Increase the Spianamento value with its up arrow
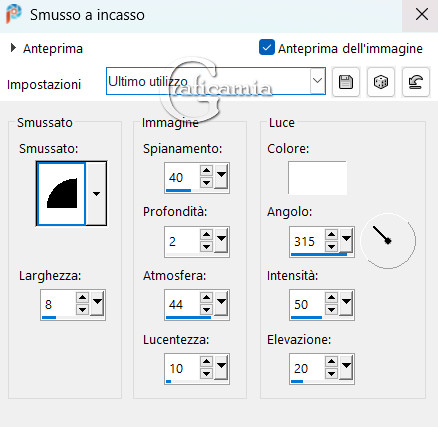This screenshot has height=427, width=438. [x=207, y=171]
